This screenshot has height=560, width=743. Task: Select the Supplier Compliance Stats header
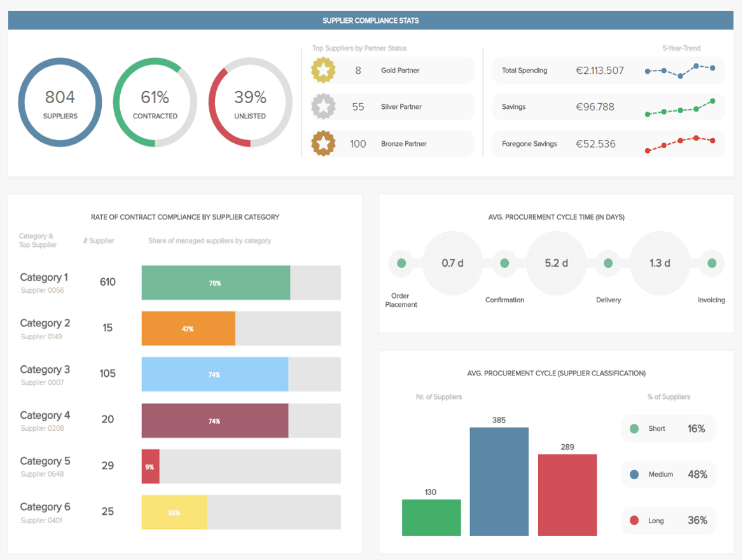pyautogui.click(x=371, y=20)
